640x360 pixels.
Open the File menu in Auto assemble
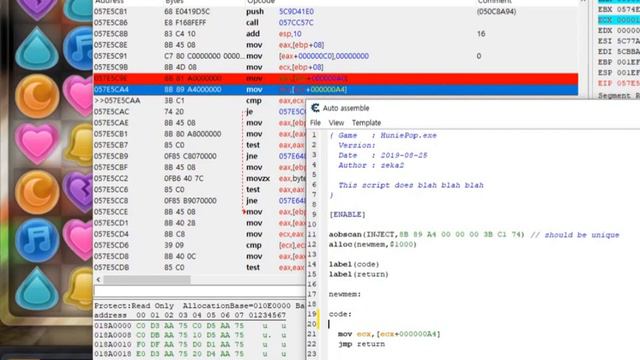click(315, 123)
